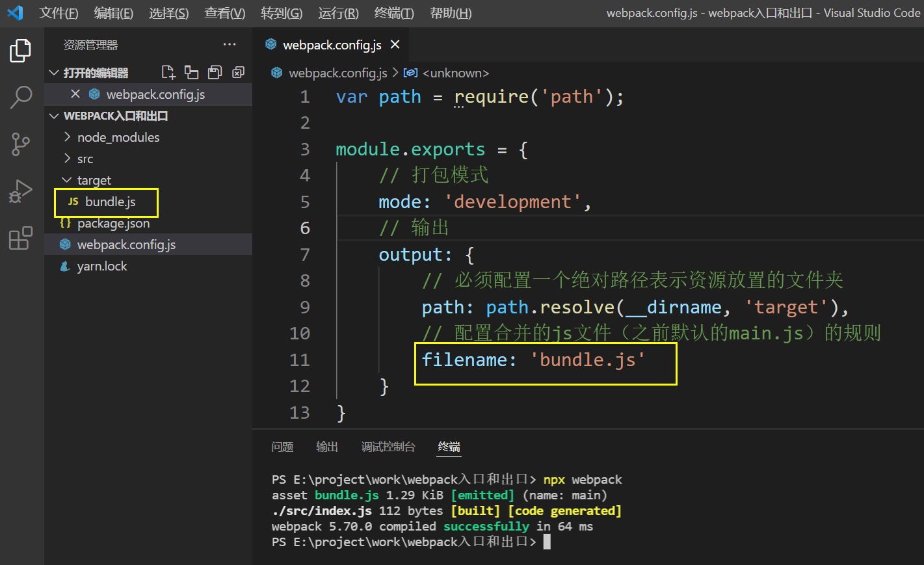Toggle vertical/horizontal editor layout icon

pyautogui.click(x=191, y=72)
